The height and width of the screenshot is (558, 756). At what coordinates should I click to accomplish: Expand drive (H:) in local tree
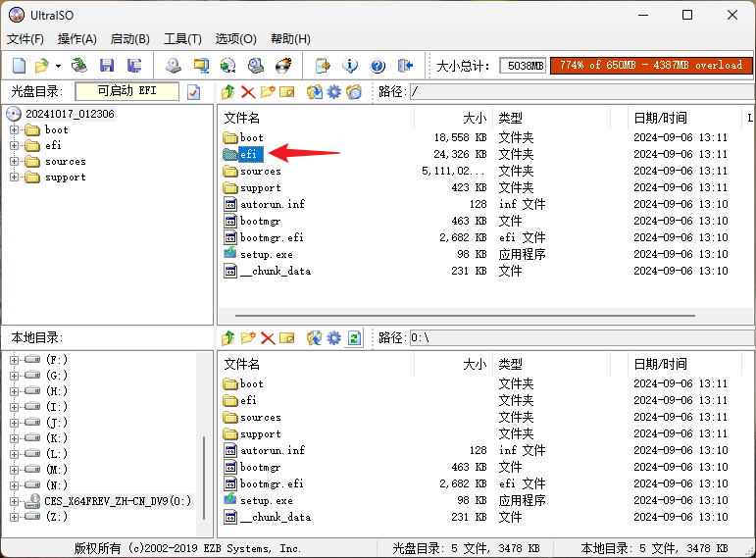pyautogui.click(x=14, y=391)
